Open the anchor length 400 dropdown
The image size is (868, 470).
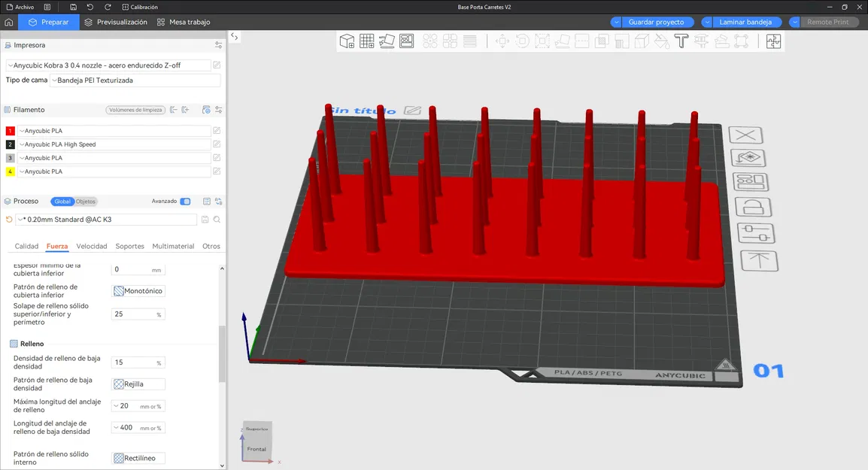pyautogui.click(x=138, y=428)
